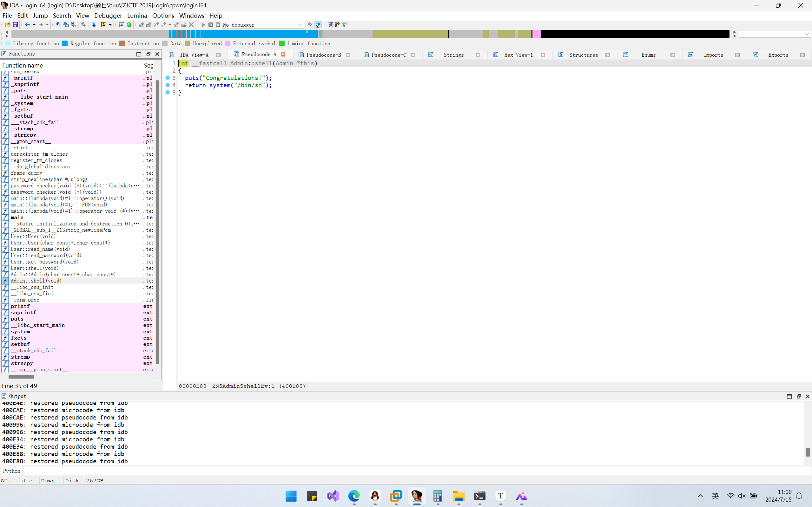Click the pause process button
The width and height of the screenshot is (812, 507).
point(211,25)
